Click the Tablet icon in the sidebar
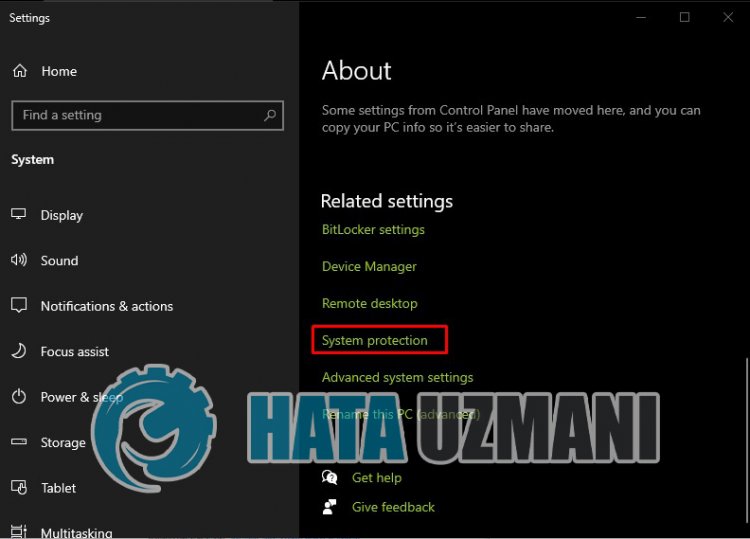750x539 pixels. pos(19,488)
